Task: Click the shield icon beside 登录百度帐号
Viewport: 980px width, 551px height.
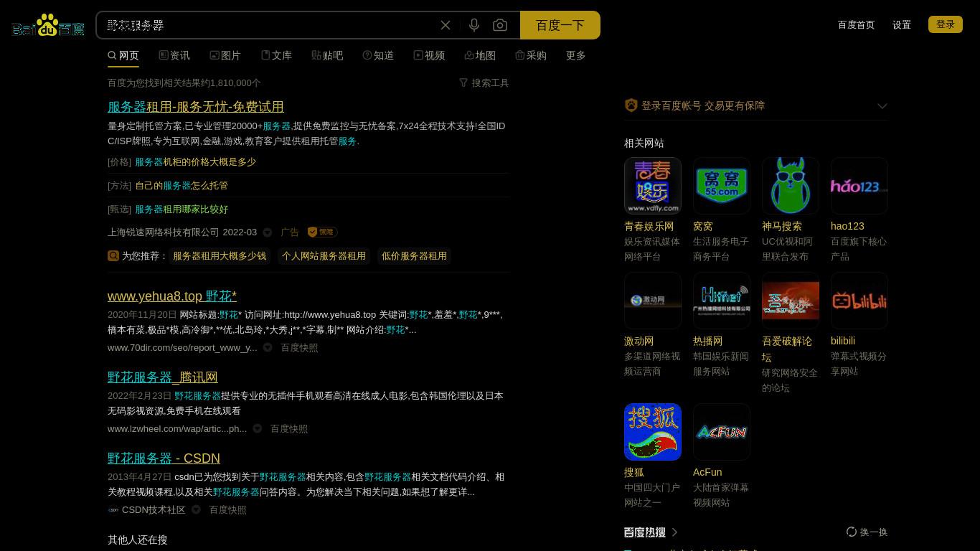Action: (x=631, y=105)
